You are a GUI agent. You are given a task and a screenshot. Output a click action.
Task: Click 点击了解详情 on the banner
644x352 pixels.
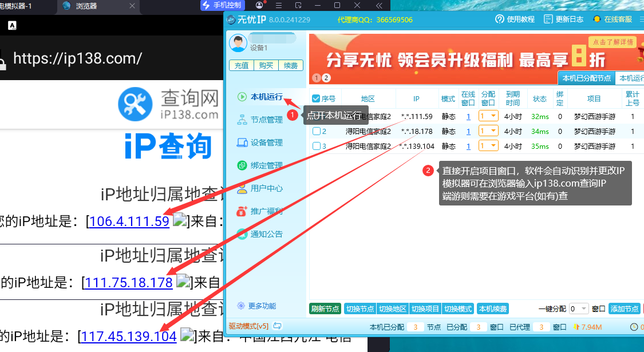pos(613,42)
